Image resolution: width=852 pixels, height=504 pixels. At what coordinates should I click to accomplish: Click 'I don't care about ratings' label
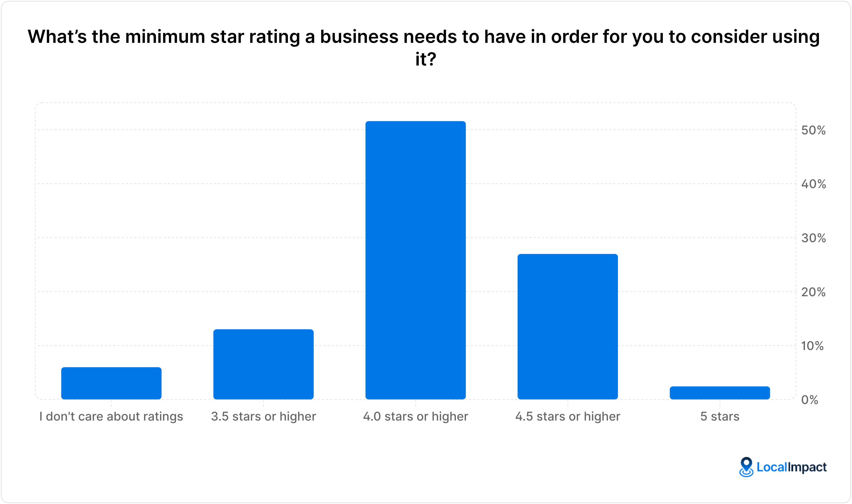111,416
